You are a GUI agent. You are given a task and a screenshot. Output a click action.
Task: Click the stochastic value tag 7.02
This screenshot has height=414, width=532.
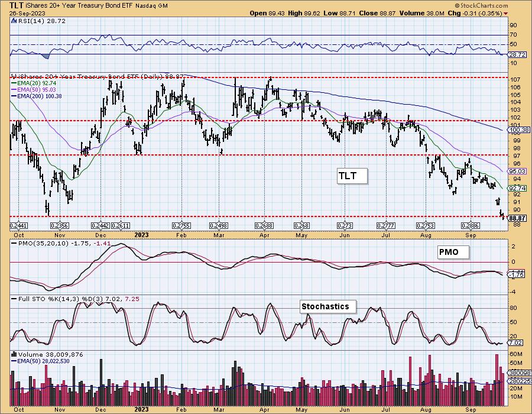515,343
